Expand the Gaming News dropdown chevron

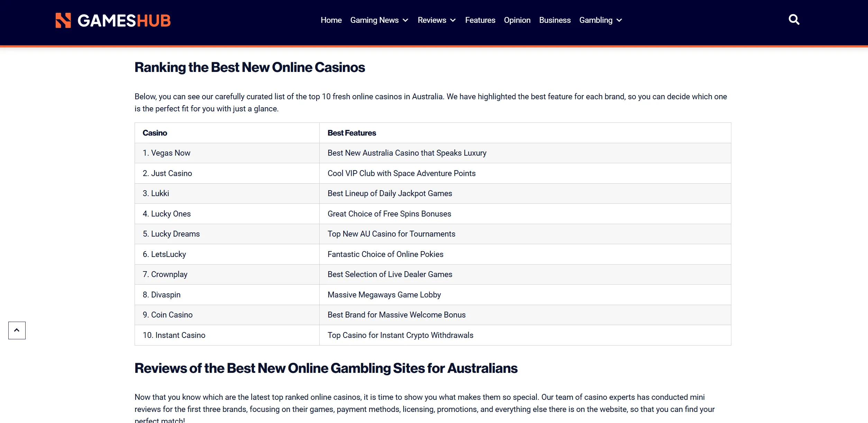tap(405, 20)
